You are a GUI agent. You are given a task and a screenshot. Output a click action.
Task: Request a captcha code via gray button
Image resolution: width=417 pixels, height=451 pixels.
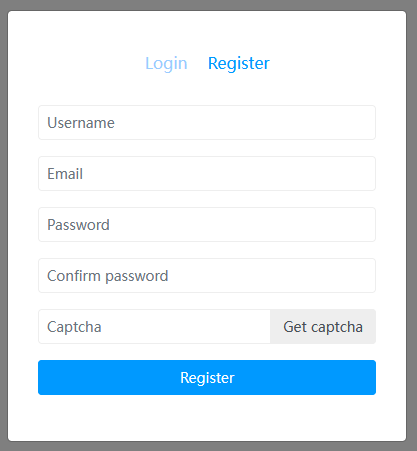[x=323, y=327]
